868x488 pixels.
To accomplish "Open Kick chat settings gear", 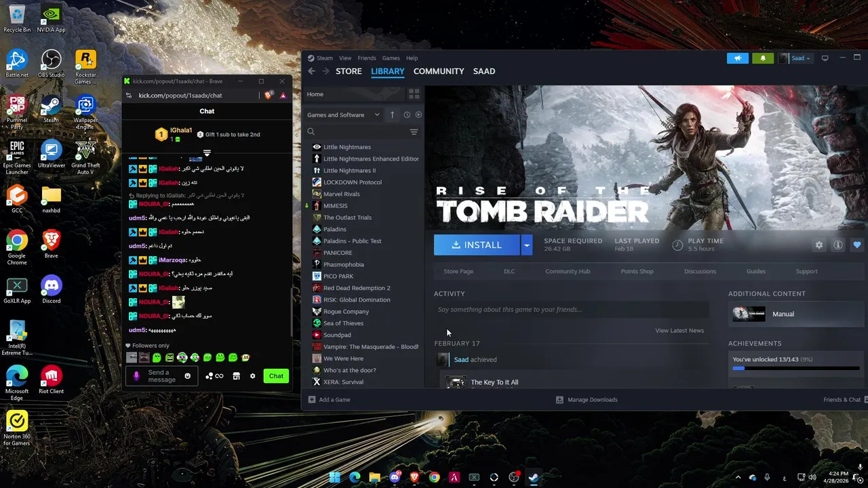I will (x=252, y=376).
